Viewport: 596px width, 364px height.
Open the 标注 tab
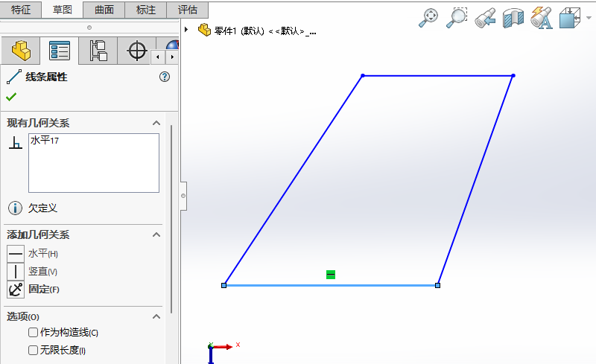point(146,10)
